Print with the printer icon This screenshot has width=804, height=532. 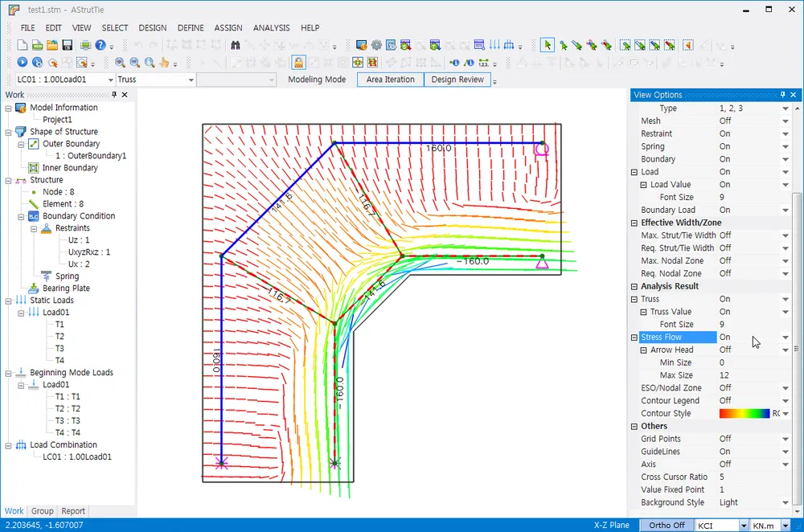point(85,45)
